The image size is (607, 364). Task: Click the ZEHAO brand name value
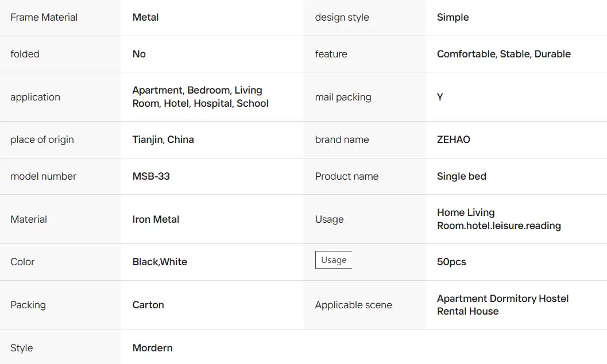click(453, 140)
